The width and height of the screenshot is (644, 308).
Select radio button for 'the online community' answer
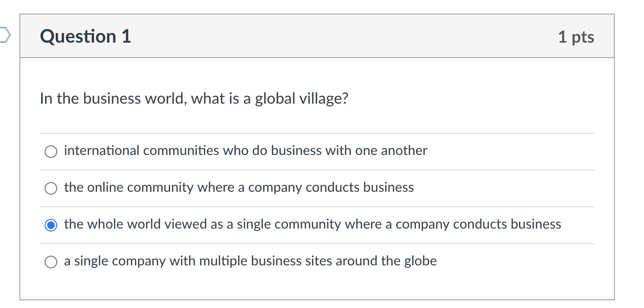pyautogui.click(x=50, y=188)
